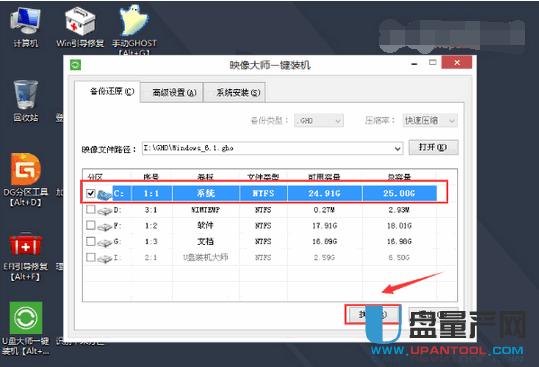Click the 打开 button beside the path
This screenshot has height=367, width=539.
433,147
